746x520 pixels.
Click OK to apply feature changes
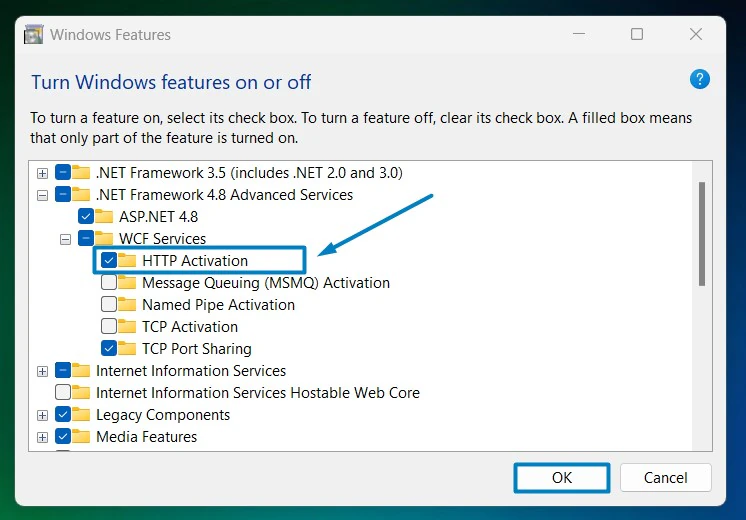click(562, 478)
